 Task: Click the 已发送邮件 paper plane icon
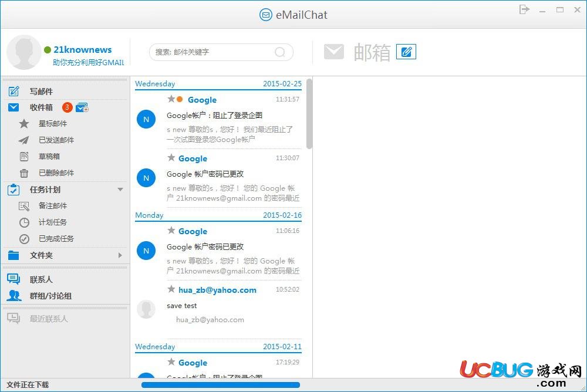pyautogui.click(x=23, y=140)
